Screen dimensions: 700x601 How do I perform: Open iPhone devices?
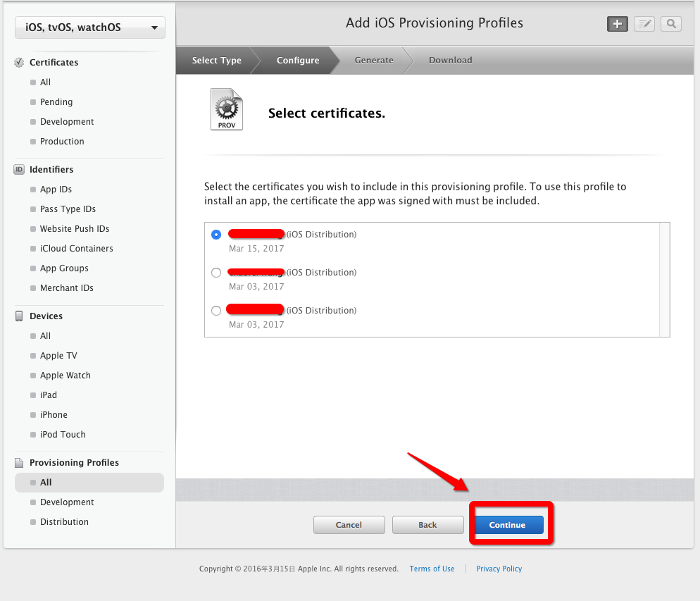[x=54, y=415]
